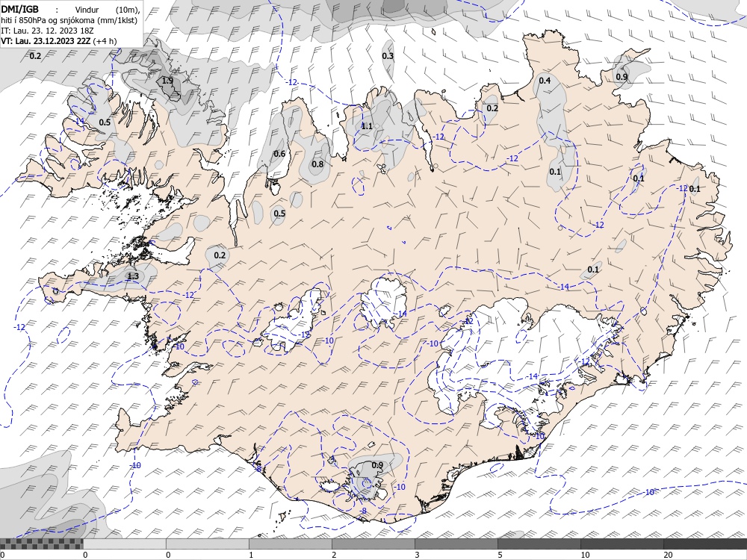
Task: Click the 1.1 snowfall value
Action: click(366, 126)
